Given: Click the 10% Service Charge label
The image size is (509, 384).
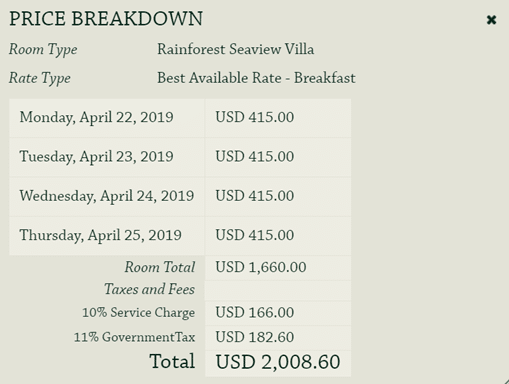Looking at the screenshot, I should click(x=138, y=313).
